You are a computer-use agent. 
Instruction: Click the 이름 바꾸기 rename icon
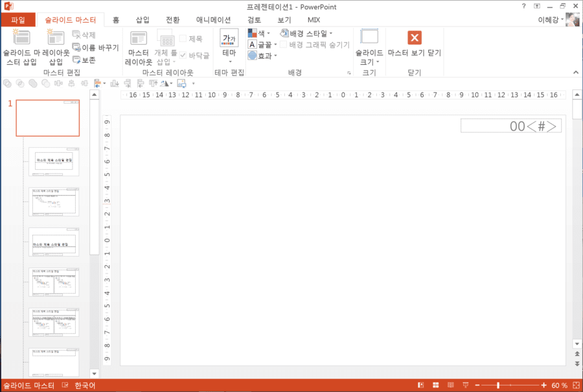tap(76, 47)
